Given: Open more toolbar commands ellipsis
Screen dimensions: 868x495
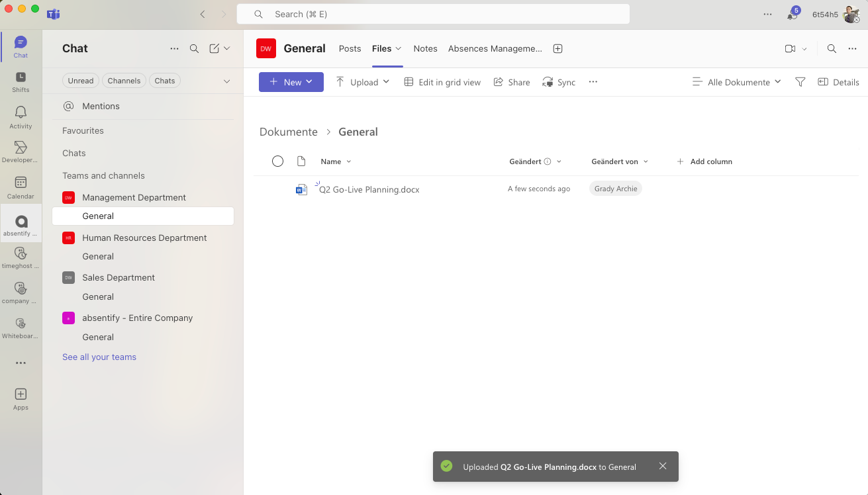Looking at the screenshot, I should 593,82.
